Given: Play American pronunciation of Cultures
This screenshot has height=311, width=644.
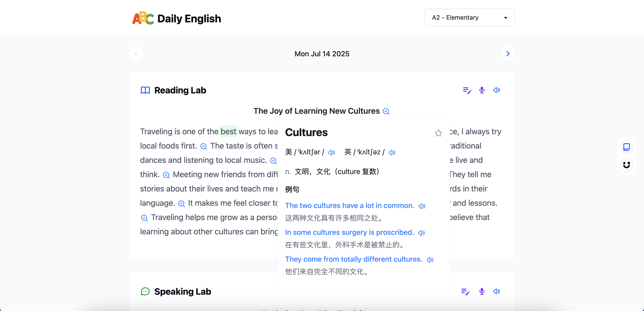Looking at the screenshot, I should (331, 152).
